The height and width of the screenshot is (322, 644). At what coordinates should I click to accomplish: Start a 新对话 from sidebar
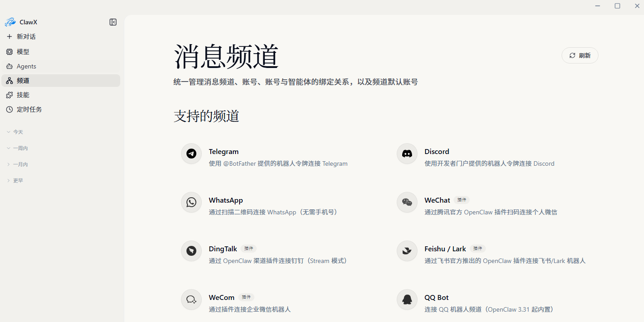click(61, 36)
